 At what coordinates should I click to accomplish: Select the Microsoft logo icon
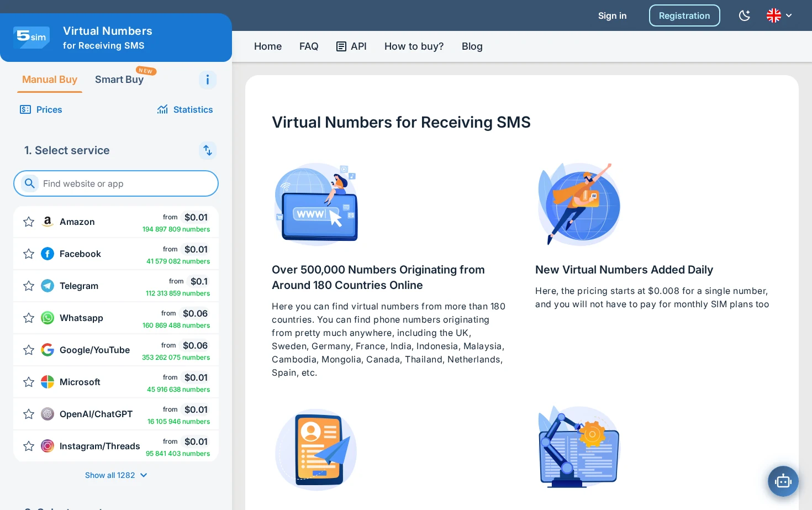click(x=48, y=382)
